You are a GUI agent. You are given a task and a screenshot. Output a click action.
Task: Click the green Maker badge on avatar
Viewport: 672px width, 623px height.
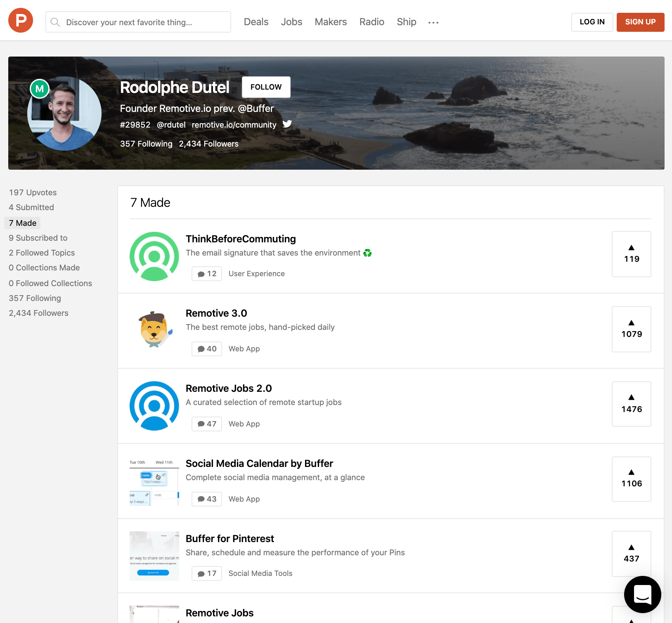40,88
